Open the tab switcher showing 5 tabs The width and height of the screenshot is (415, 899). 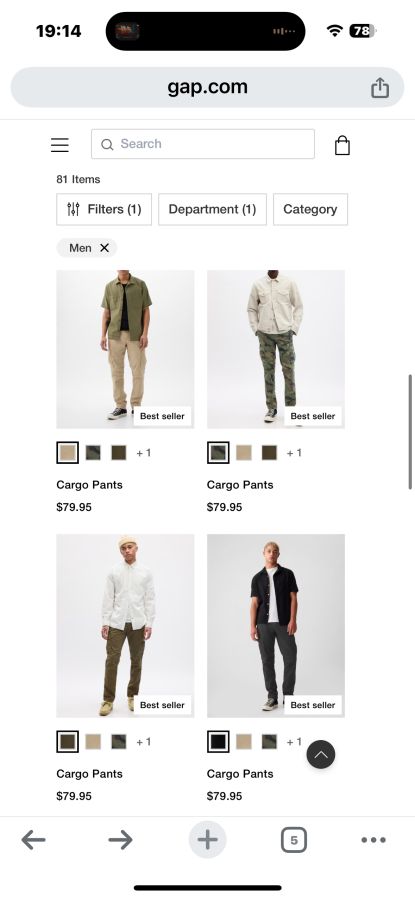[294, 840]
